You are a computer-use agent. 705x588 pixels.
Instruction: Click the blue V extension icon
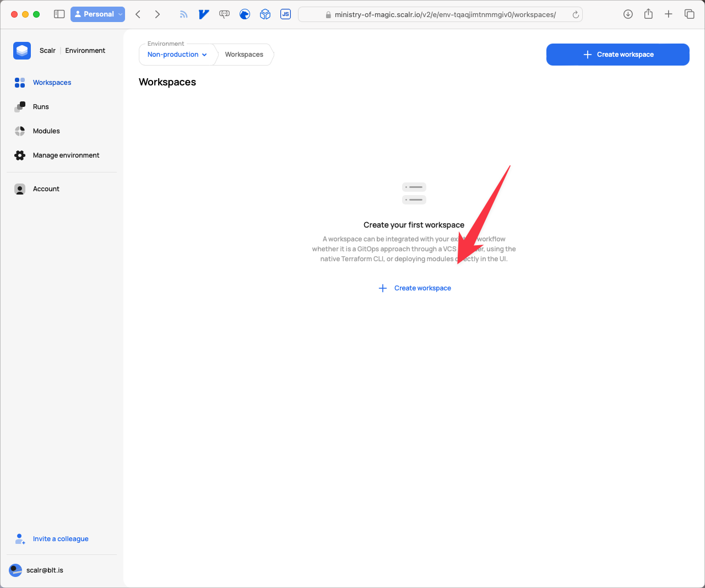204,14
